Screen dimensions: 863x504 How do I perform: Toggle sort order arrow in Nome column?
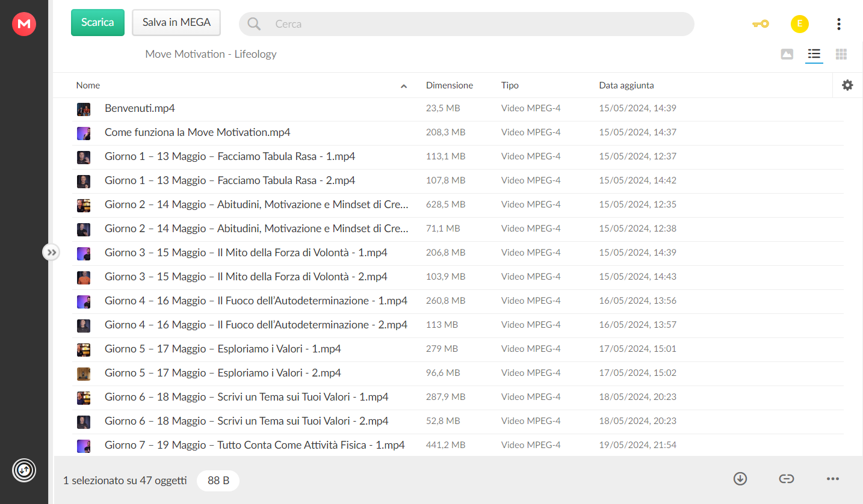click(x=404, y=86)
